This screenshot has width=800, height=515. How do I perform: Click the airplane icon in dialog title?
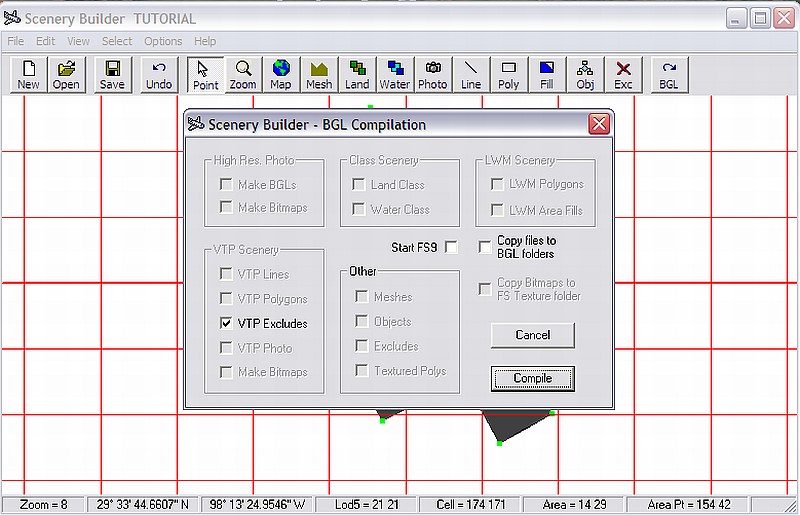pyautogui.click(x=195, y=124)
